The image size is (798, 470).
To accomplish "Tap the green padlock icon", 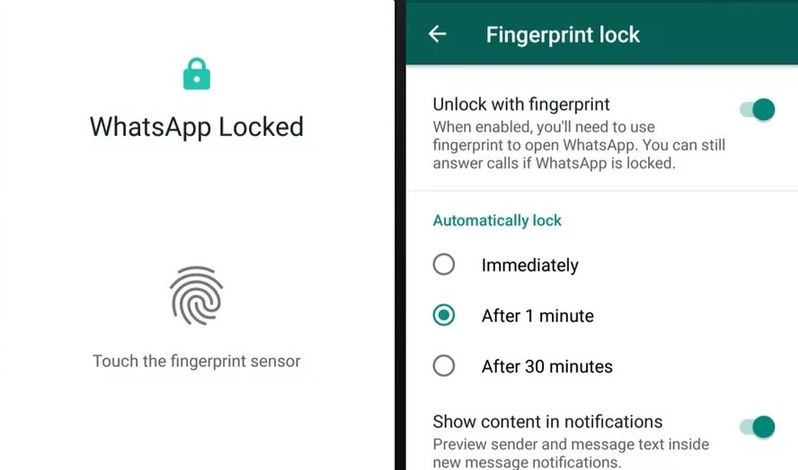I will [x=196, y=74].
